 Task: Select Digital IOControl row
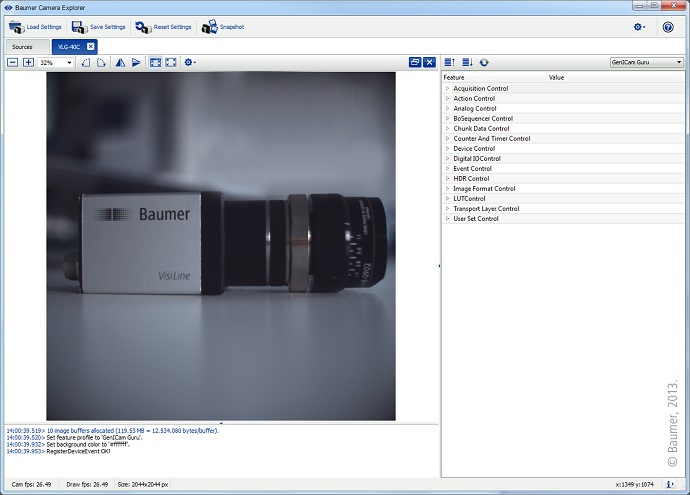pos(563,158)
